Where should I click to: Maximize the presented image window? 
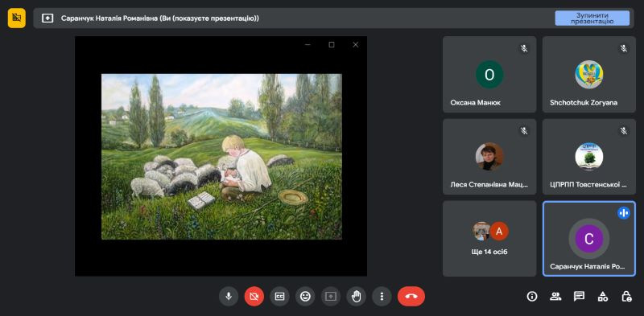coord(332,45)
